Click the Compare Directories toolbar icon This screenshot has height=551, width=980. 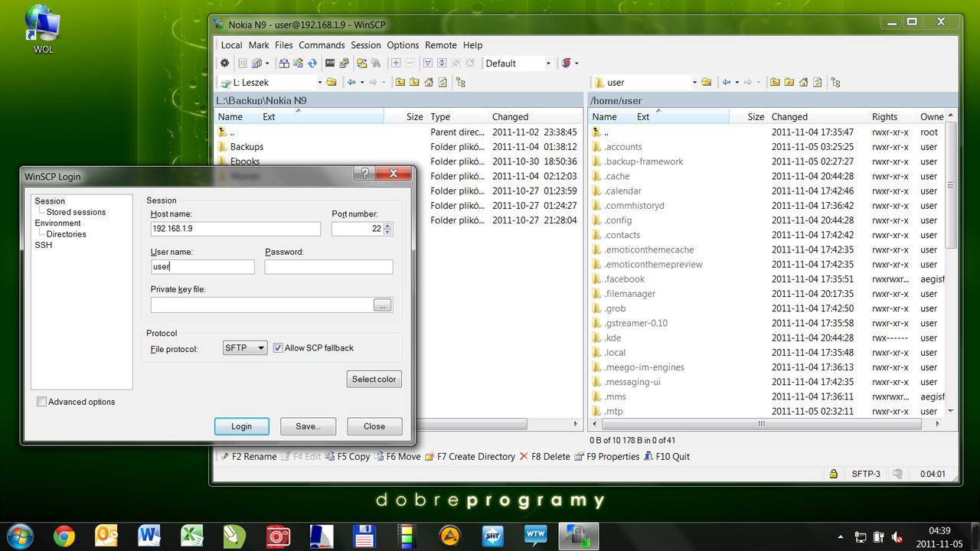point(284,64)
